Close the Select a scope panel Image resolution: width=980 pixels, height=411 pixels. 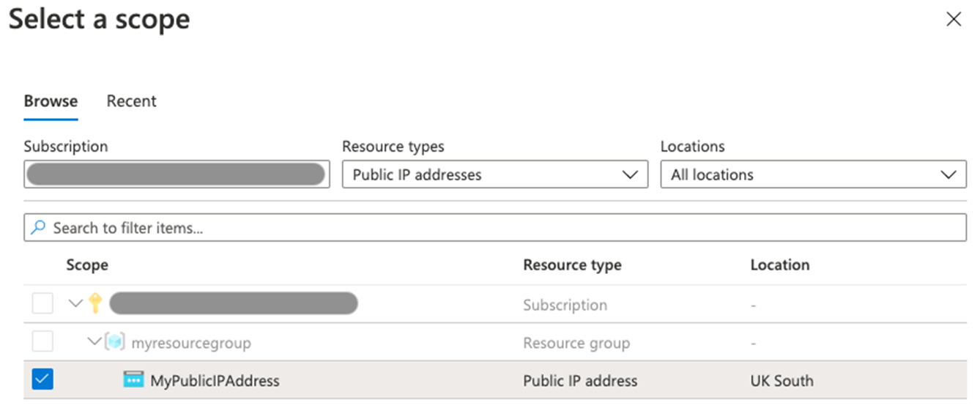(953, 20)
